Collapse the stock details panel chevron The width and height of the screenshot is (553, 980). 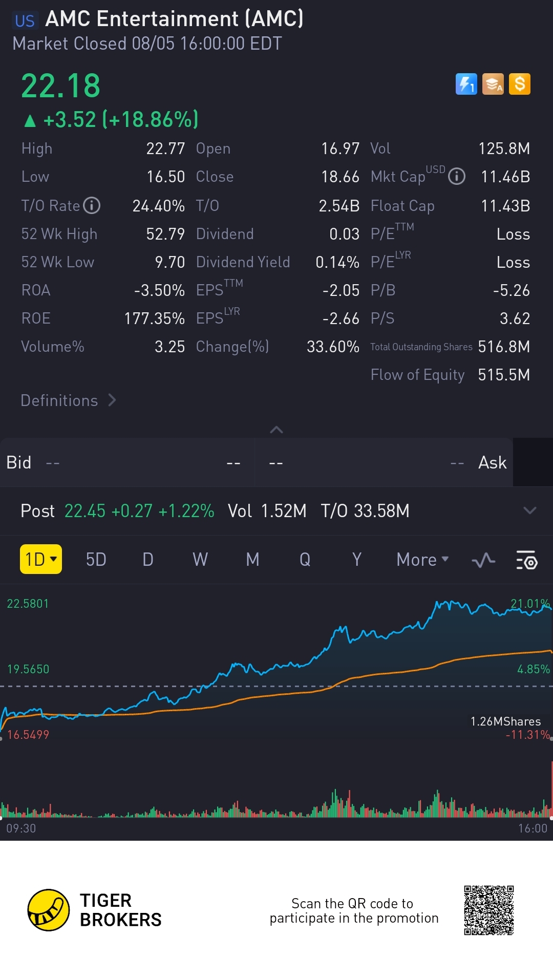[x=276, y=430]
